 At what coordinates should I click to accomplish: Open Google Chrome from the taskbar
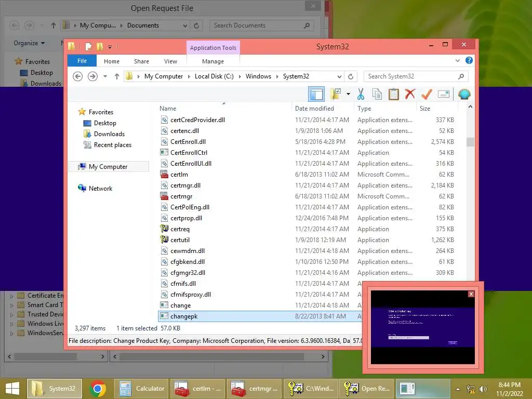point(98,389)
